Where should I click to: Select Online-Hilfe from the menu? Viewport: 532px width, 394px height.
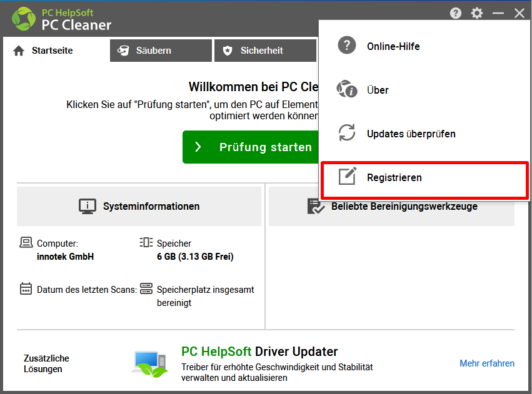pos(424,46)
